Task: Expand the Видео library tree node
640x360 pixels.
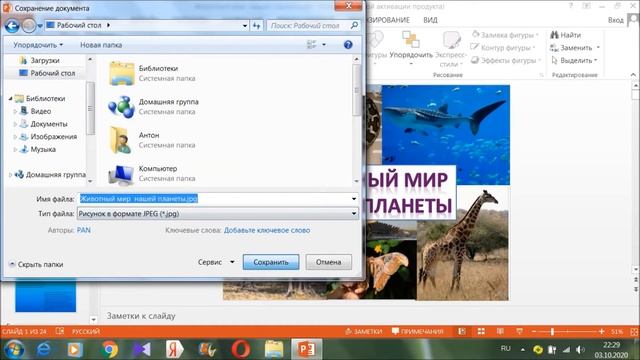Action: click(15, 111)
